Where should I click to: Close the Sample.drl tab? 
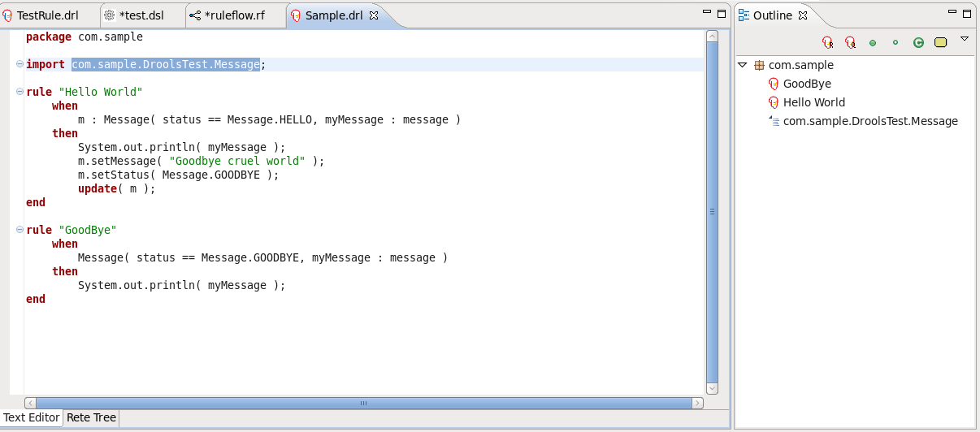click(x=374, y=15)
